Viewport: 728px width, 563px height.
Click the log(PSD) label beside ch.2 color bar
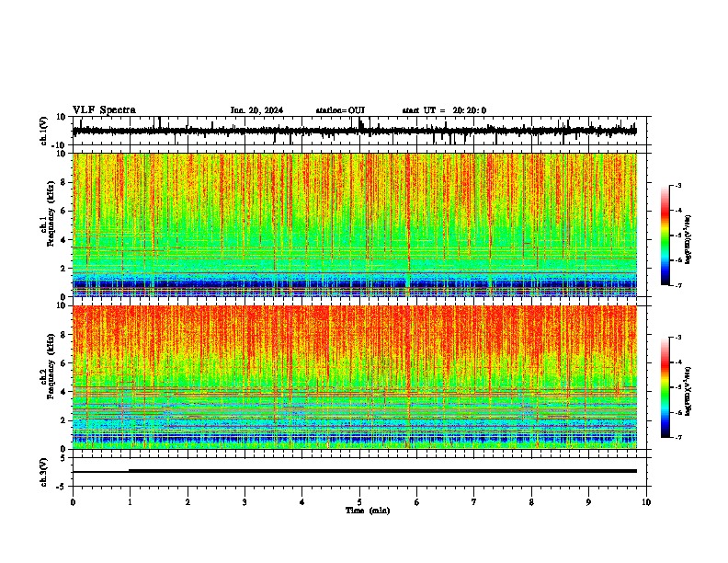(x=688, y=391)
